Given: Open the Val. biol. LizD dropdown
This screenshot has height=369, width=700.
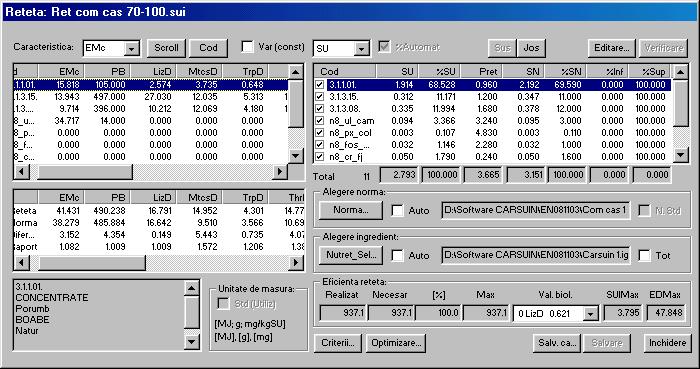Looking at the screenshot, I should click(590, 314).
